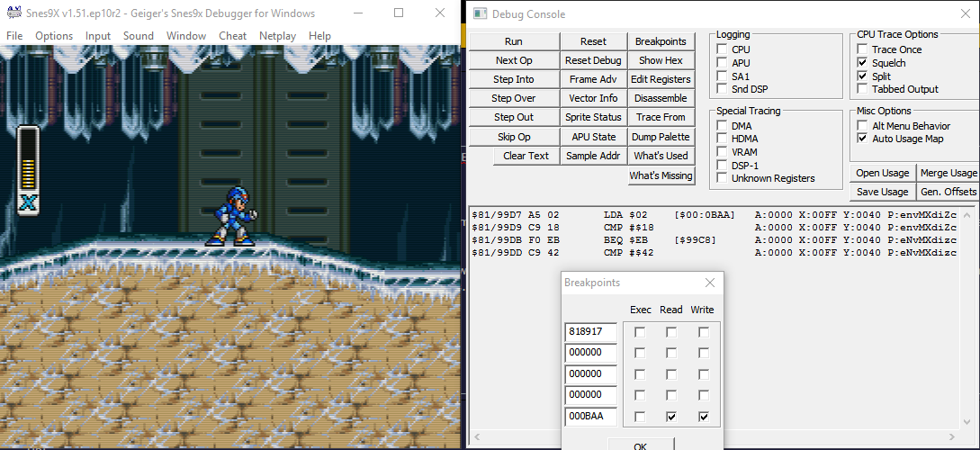980x450 pixels.
Task: Uncheck Auto Usage Map option
Action: [x=862, y=139]
